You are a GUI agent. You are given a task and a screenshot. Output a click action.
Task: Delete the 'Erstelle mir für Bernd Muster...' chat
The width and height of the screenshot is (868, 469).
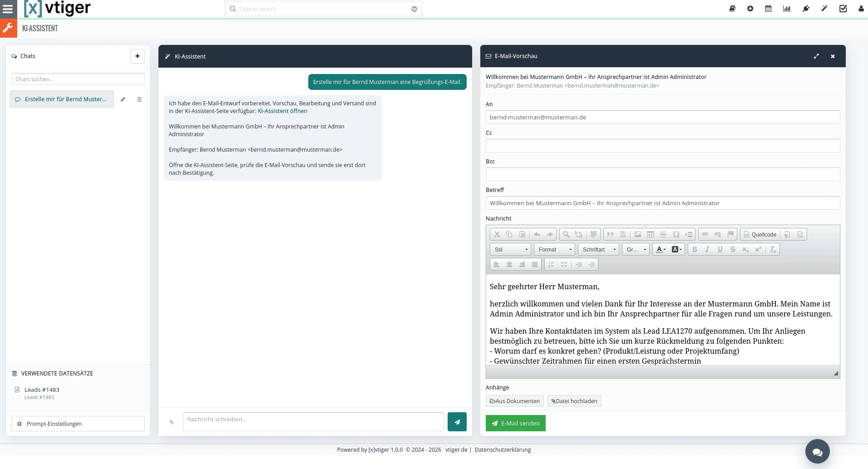click(139, 99)
